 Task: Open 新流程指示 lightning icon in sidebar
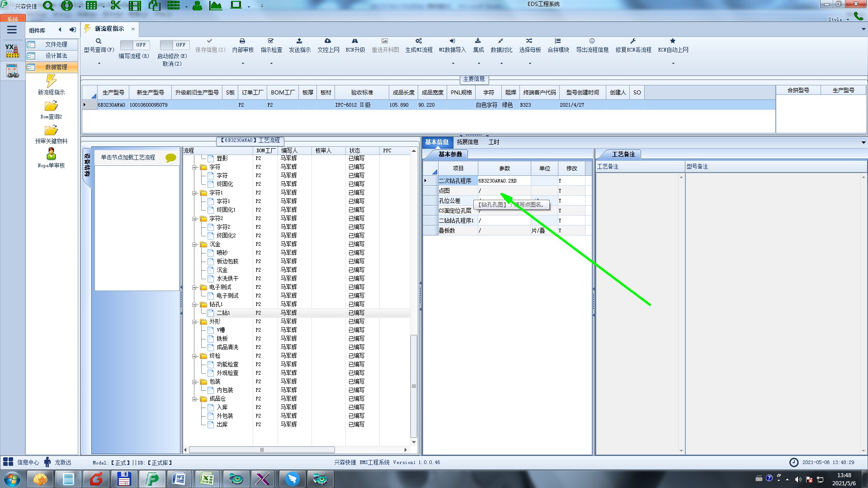click(51, 81)
